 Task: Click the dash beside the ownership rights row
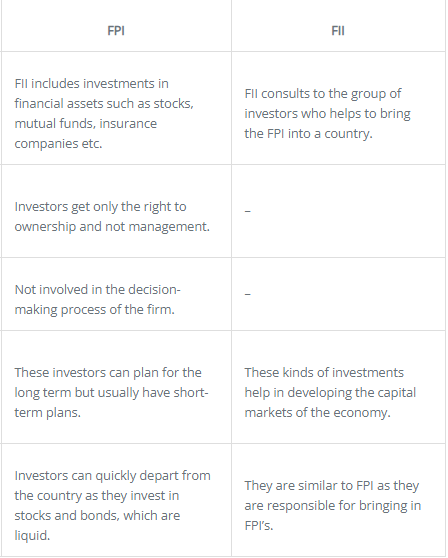248,211
